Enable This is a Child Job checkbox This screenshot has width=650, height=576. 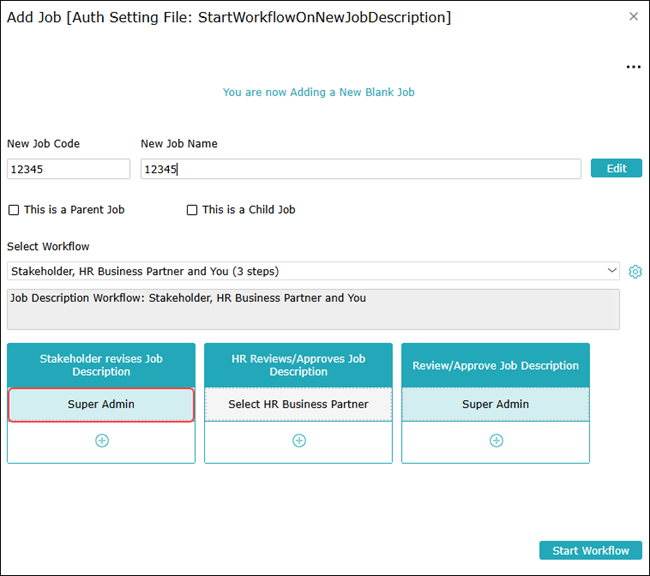192,210
